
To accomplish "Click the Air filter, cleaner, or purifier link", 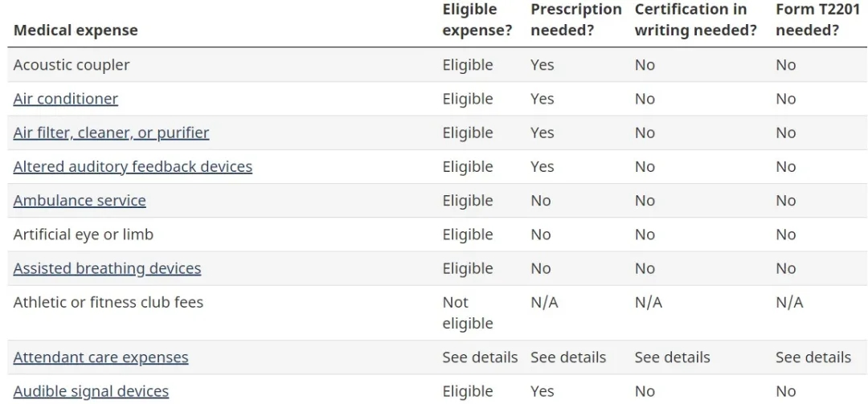I will coord(111,133).
